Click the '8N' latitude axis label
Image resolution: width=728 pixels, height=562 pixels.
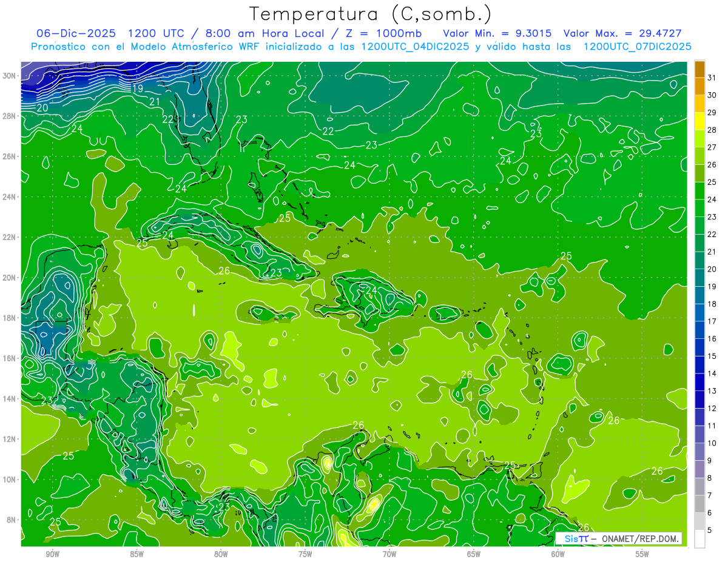12,520
